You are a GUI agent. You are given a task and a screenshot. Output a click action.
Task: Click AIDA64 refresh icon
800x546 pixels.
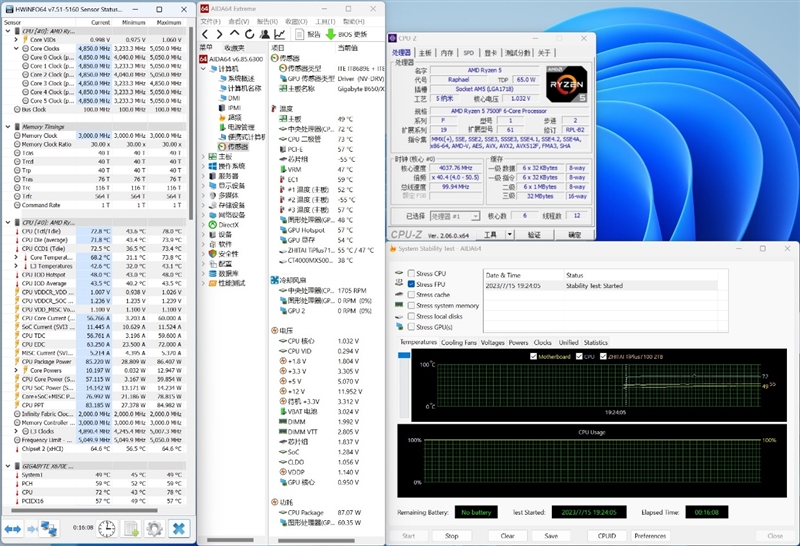[x=249, y=34]
